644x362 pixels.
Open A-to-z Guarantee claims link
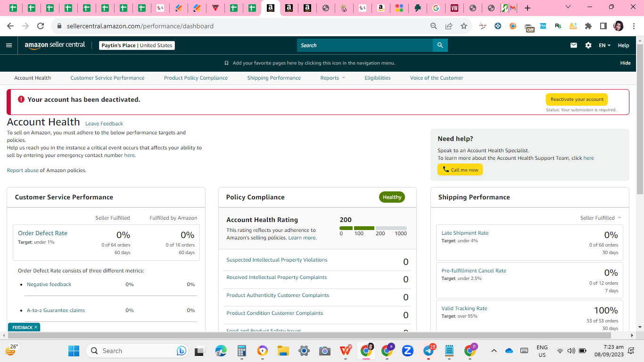pos(56,310)
